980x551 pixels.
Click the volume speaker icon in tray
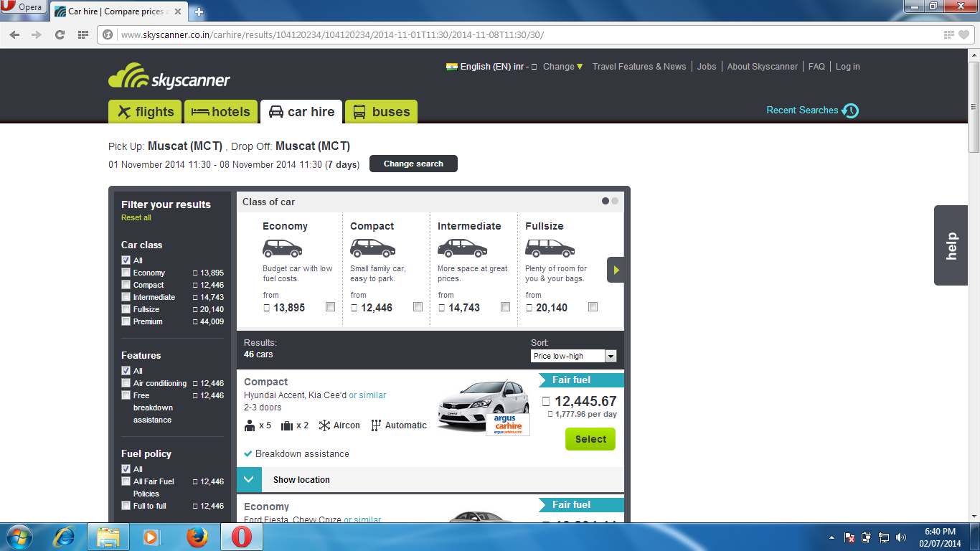(901, 537)
